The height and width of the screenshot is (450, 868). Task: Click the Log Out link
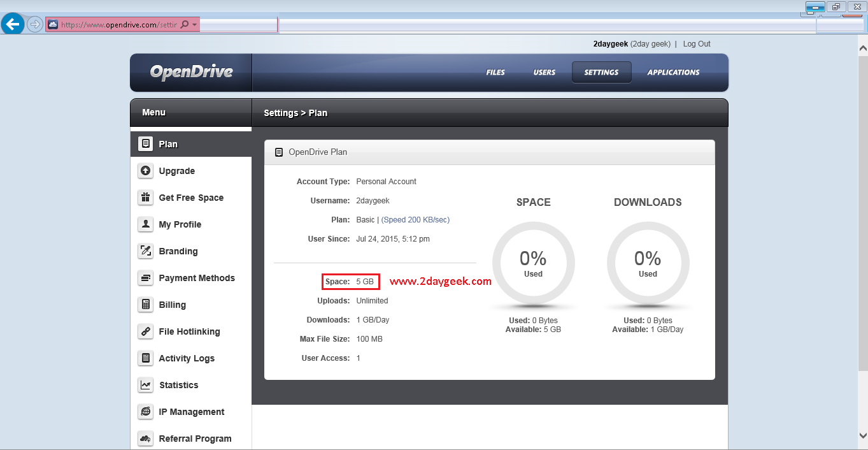pyautogui.click(x=697, y=44)
